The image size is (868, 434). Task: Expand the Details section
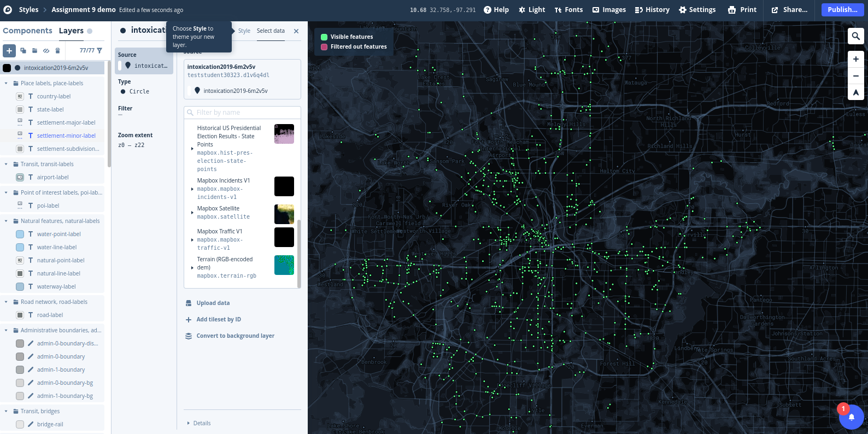(x=198, y=424)
